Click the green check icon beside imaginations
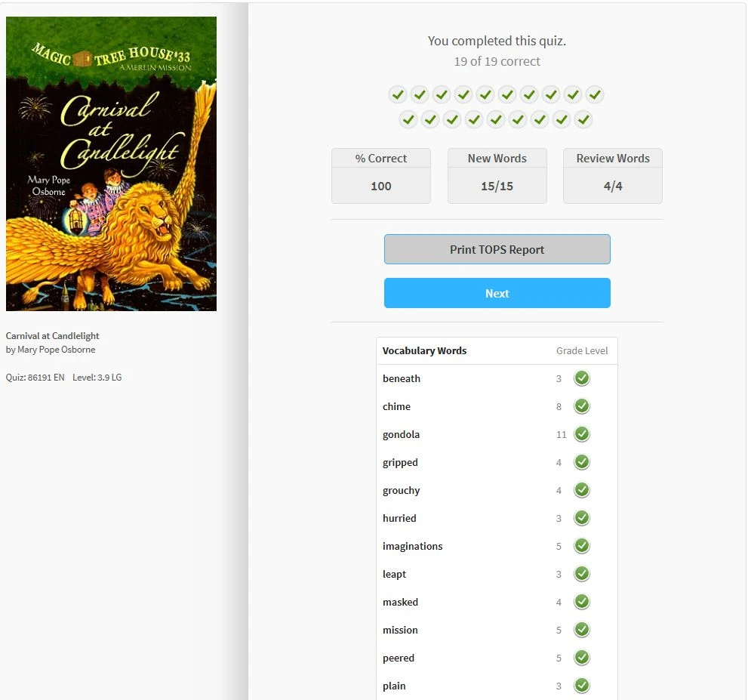 pos(581,545)
